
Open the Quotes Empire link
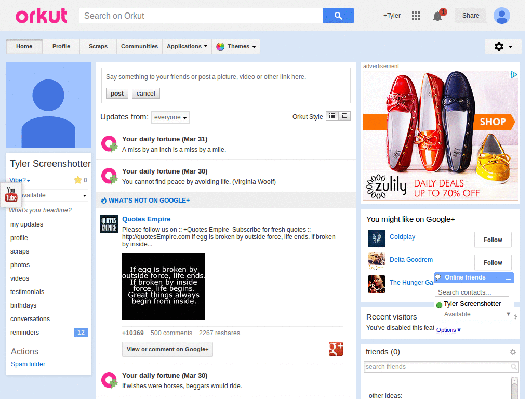coord(146,219)
